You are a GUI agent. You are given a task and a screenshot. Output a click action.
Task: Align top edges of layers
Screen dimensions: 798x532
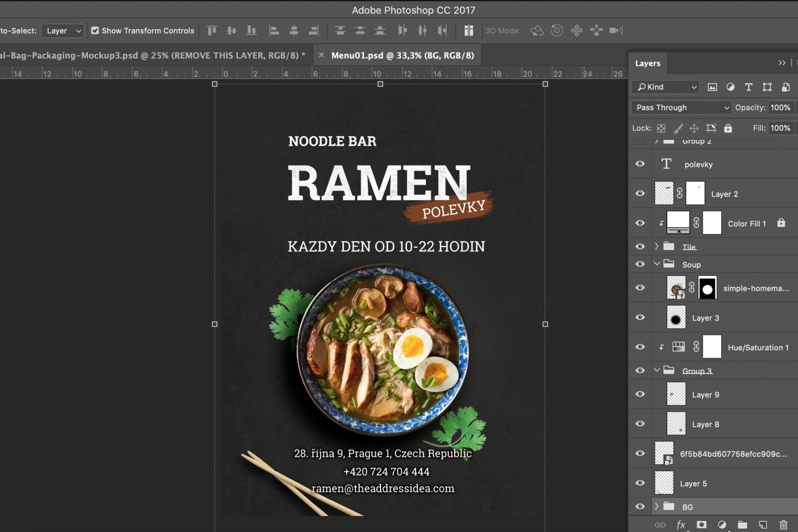click(x=212, y=30)
